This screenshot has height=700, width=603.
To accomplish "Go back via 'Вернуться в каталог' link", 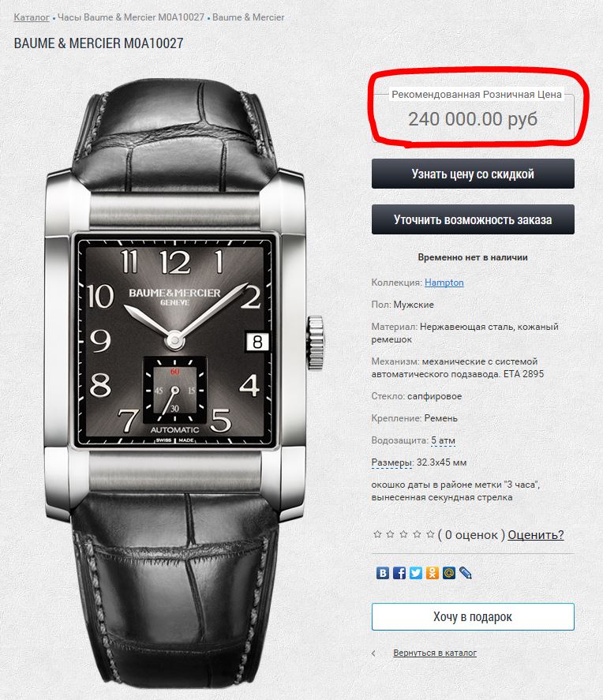I will click(x=435, y=653).
